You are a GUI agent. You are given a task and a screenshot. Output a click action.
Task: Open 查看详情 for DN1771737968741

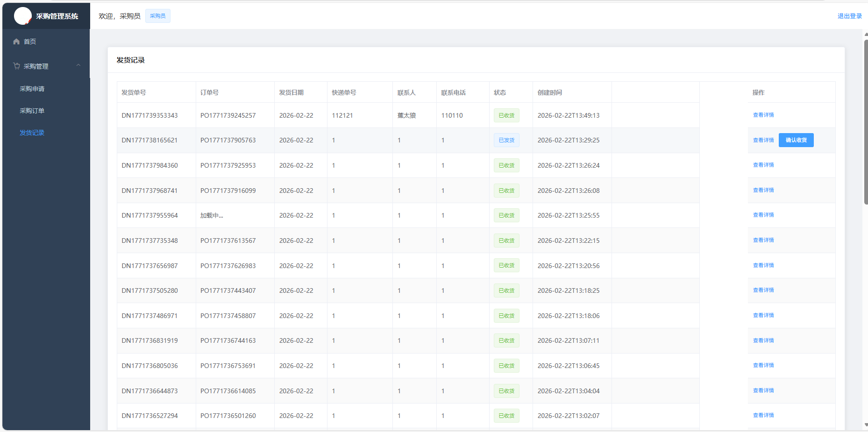(763, 190)
